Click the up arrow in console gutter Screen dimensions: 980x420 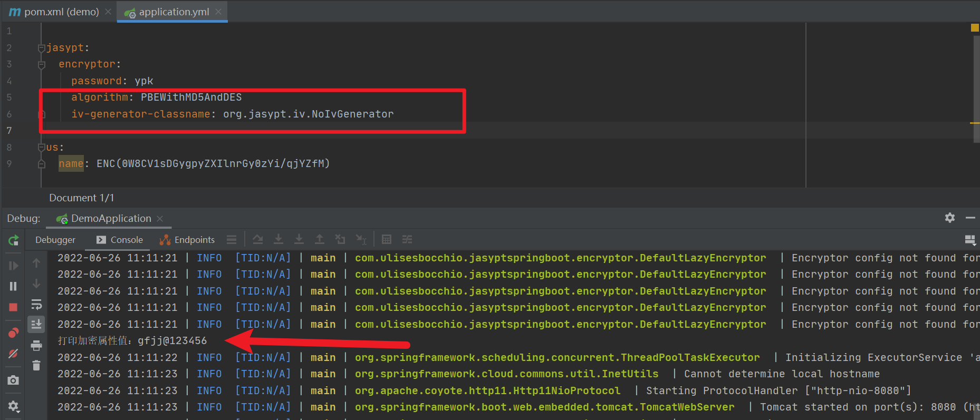pyautogui.click(x=36, y=262)
